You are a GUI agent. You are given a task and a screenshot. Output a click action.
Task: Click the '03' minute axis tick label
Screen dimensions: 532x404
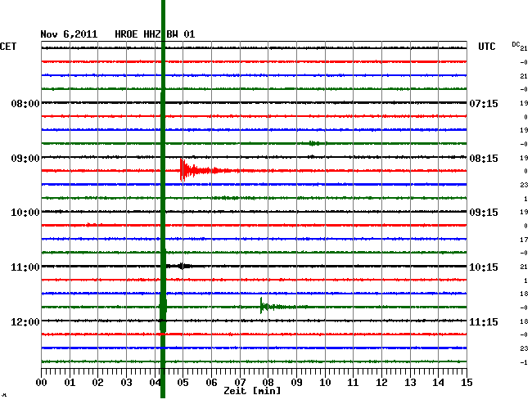(126, 383)
